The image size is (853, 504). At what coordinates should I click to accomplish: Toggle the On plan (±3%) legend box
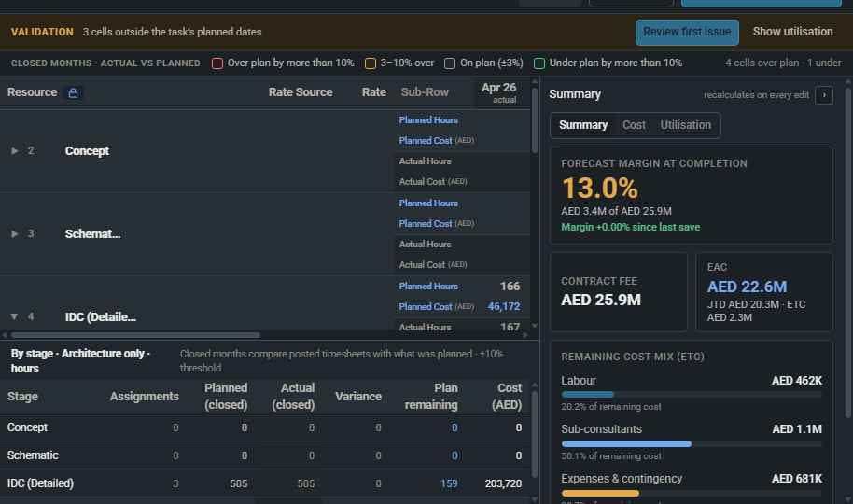(449, 63)
